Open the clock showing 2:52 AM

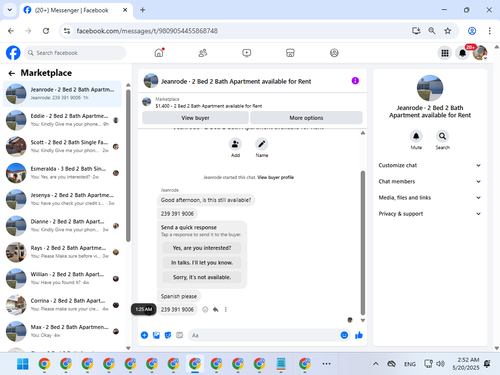466,364
